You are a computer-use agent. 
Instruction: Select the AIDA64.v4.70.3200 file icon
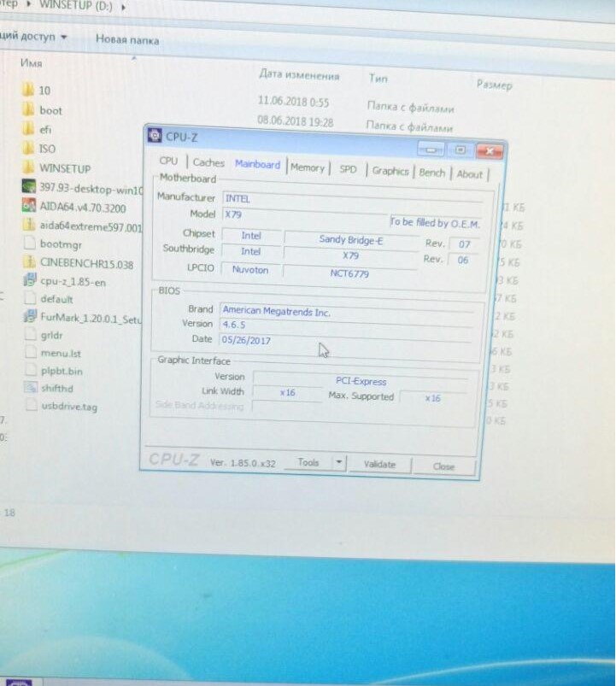click(x=29, y=205)
